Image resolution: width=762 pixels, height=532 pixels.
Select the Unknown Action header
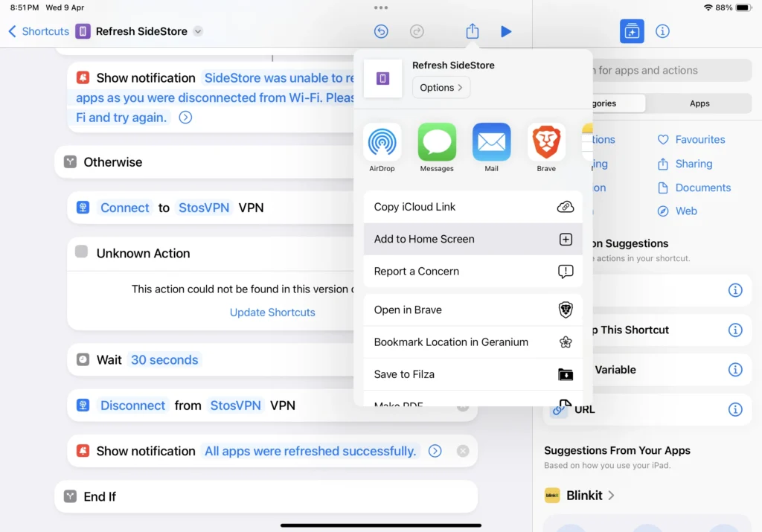click(x=210, y=253)
